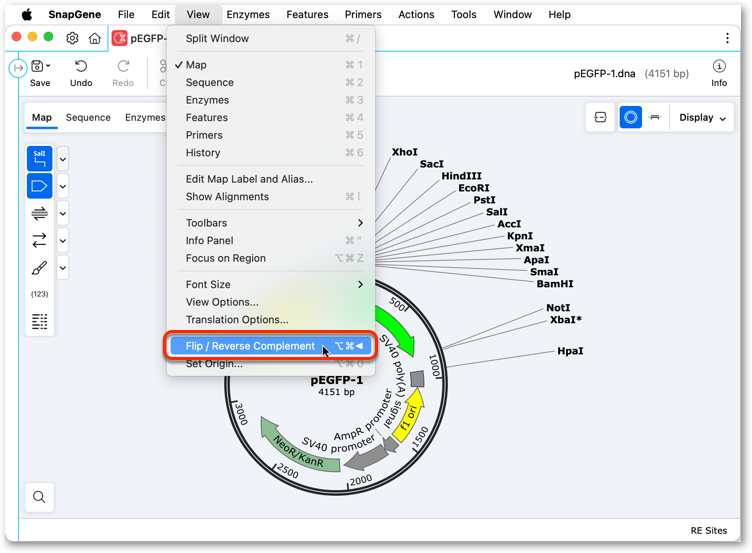Toggle the translations arrows button

[x=39, y=240]
